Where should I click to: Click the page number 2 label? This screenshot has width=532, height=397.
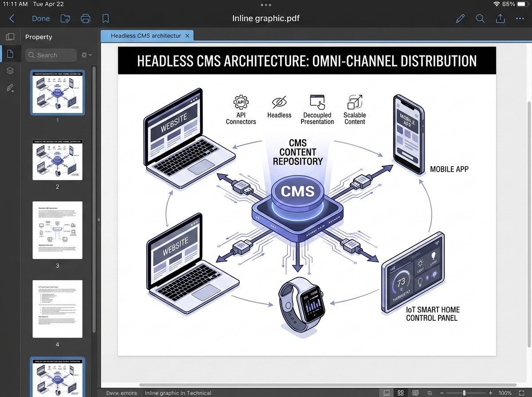(58, 187)
